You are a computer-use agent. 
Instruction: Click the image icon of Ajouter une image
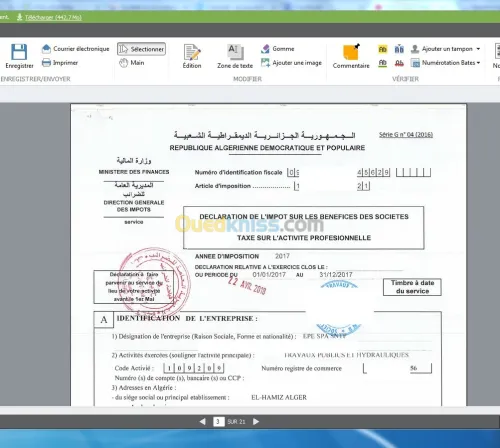click(265, 62)
